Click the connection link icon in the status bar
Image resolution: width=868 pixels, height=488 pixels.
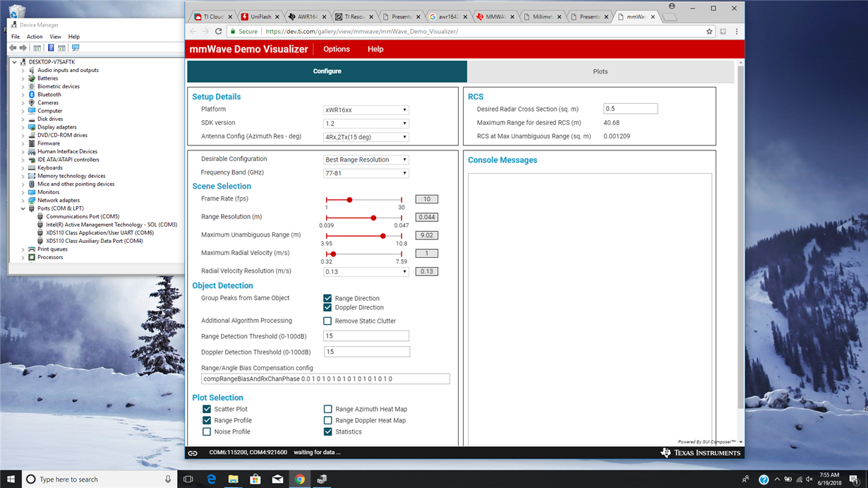tap(193, 453)
